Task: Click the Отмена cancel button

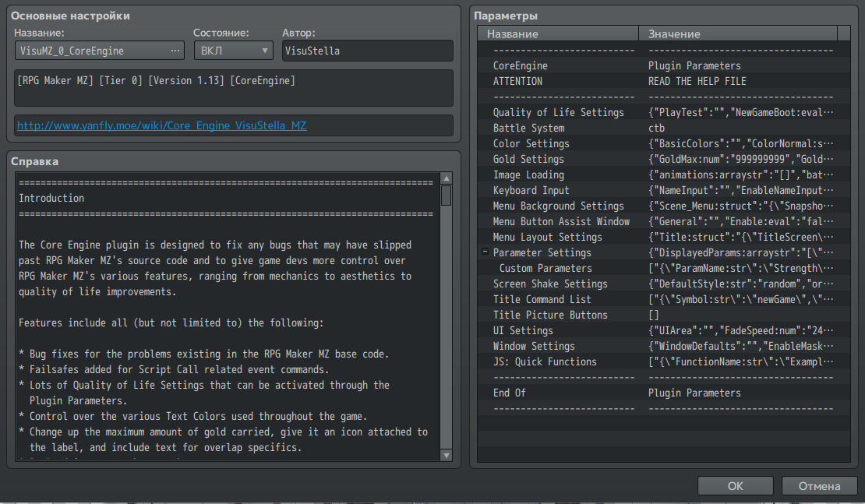Action: point(819,486)
